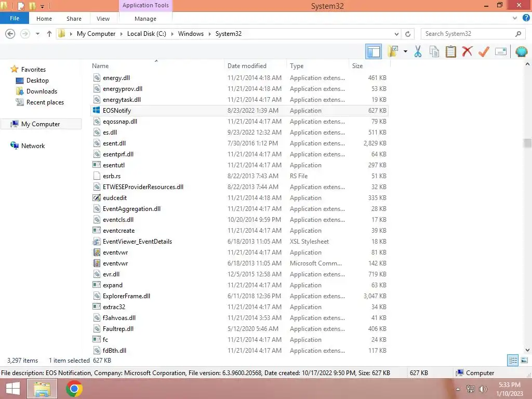Open Desktop in the navigation pane
Screen dimensions: 532x399
[37, 81]
